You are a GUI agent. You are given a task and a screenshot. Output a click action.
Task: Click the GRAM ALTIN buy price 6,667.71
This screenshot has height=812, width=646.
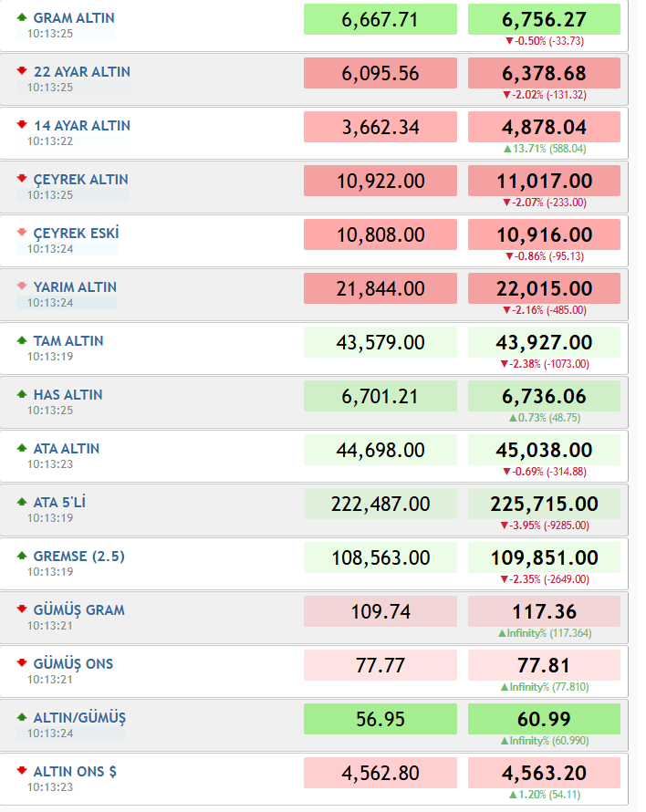[380, 20]
